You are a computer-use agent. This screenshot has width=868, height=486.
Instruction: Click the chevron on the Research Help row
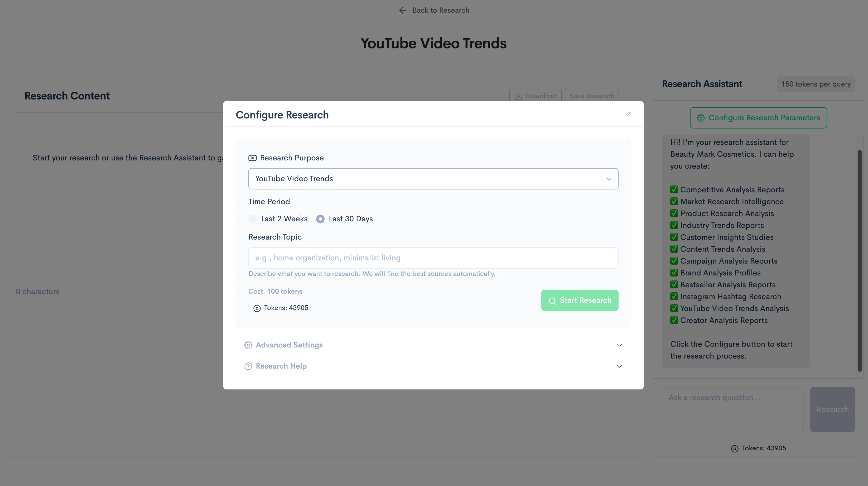[619, 366]
